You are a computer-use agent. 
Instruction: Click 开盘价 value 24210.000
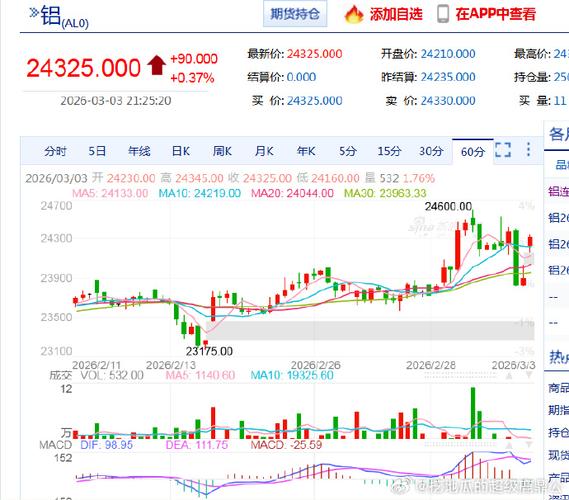(448, 54)
